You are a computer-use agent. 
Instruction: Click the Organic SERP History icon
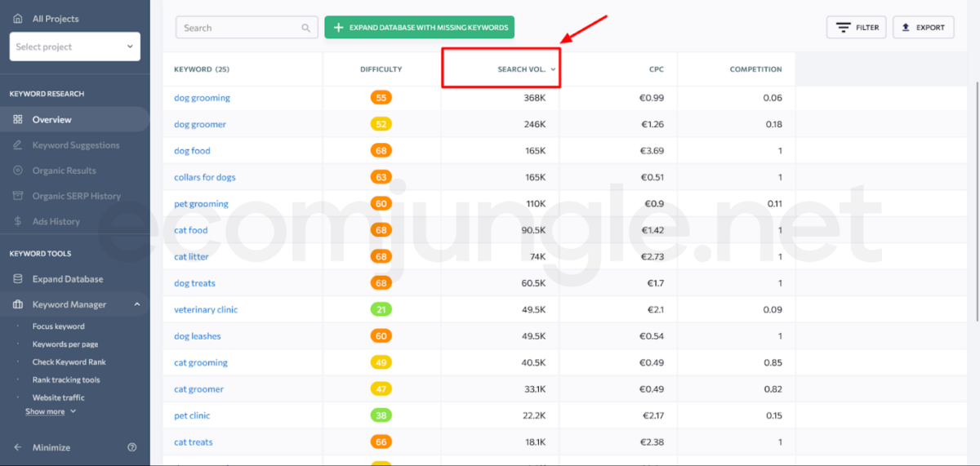coord(18,196)
